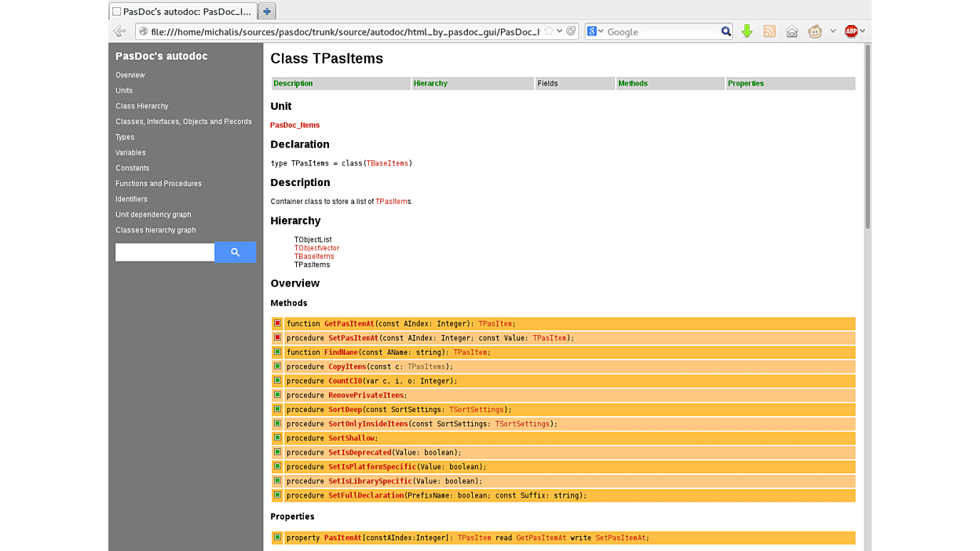The width and height of the screenshot is (980, 551).
Task: Jump to the Methods section tab
Action: 633,83
